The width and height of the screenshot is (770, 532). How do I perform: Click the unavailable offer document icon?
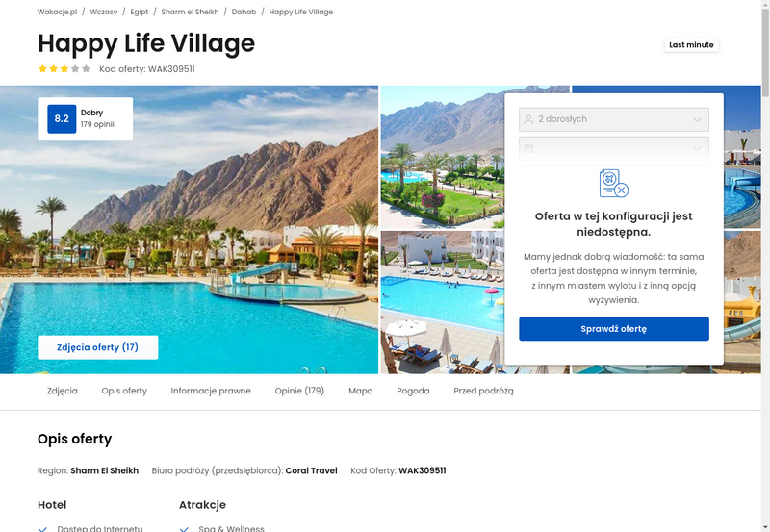pyautogui.click(x=614, y=183)
